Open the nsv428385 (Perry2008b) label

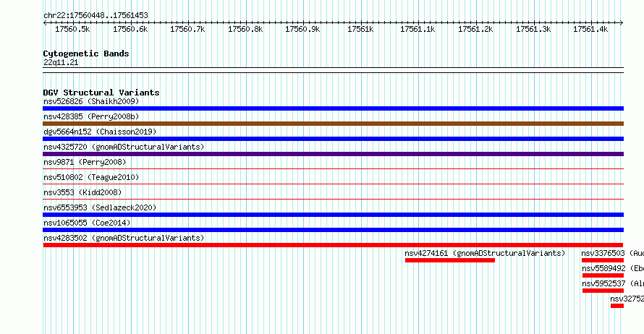(x=91, y=116)
